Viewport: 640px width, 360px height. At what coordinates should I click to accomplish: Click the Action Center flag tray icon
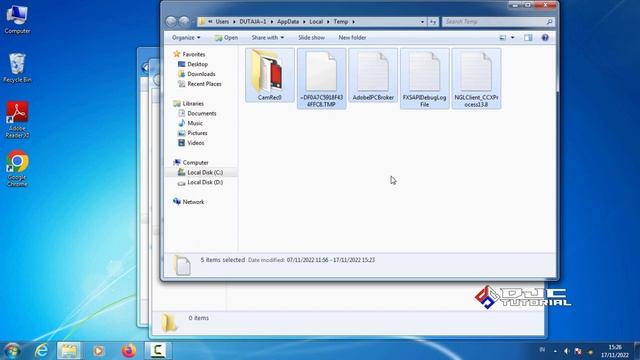pyautogui.click(x=578, y=351)
